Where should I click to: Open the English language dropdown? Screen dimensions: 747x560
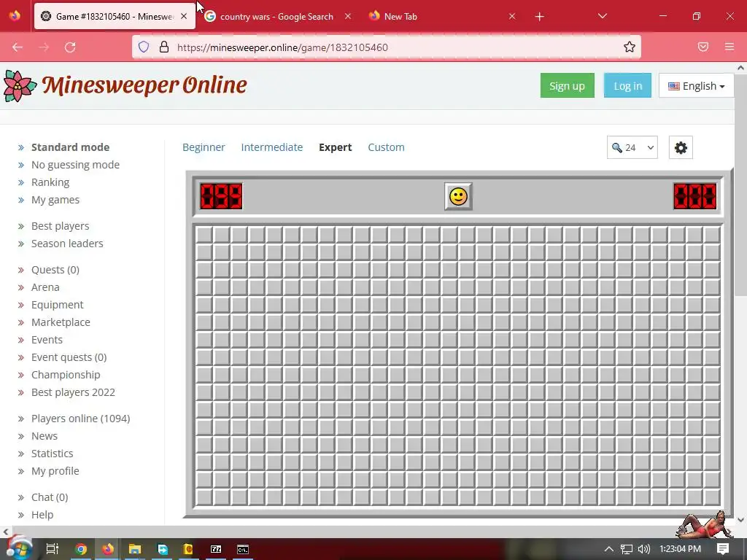tap(696, 86)
